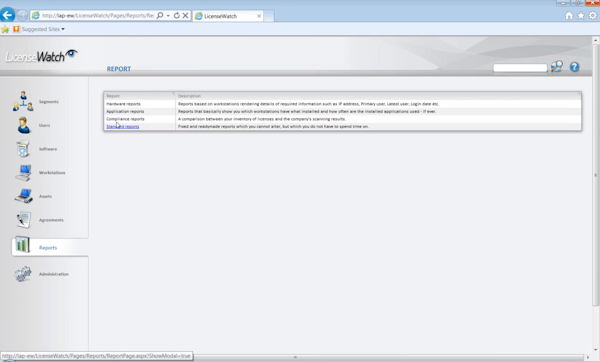Screen dimensions: 600x362
Task: Open the Segments section icon
Action: point(23,101)
